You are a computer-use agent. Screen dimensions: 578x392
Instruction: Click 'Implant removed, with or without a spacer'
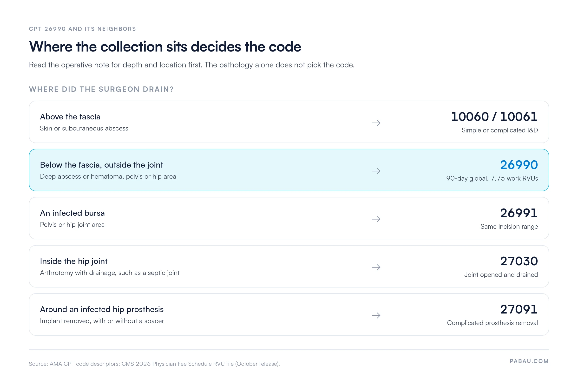pos(102,321)
